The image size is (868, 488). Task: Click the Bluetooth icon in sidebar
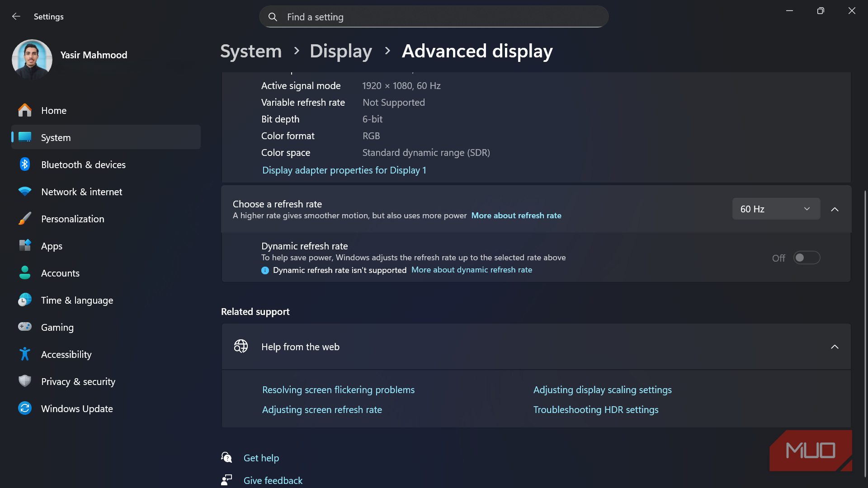tap(25, 164)
